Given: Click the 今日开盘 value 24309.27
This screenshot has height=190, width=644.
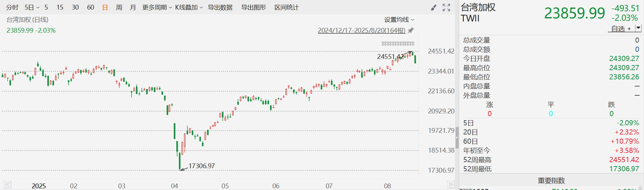Looking at the screenshot, I should [624, 59].
